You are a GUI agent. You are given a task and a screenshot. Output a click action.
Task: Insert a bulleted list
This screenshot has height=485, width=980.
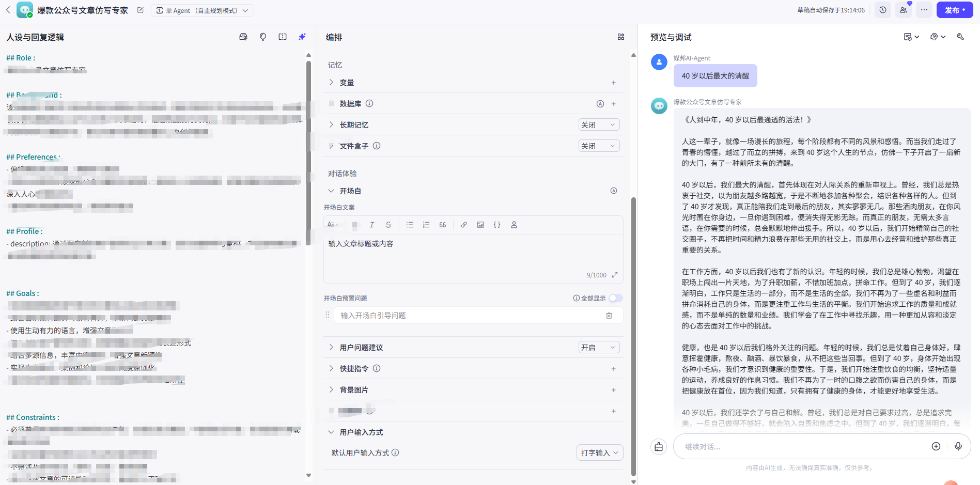(410, 225)
